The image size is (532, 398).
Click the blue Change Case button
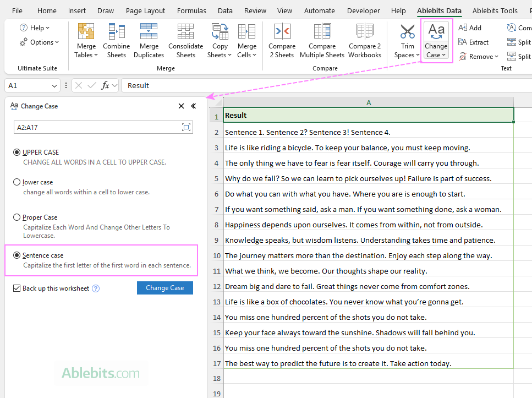[x=165, y=288]
